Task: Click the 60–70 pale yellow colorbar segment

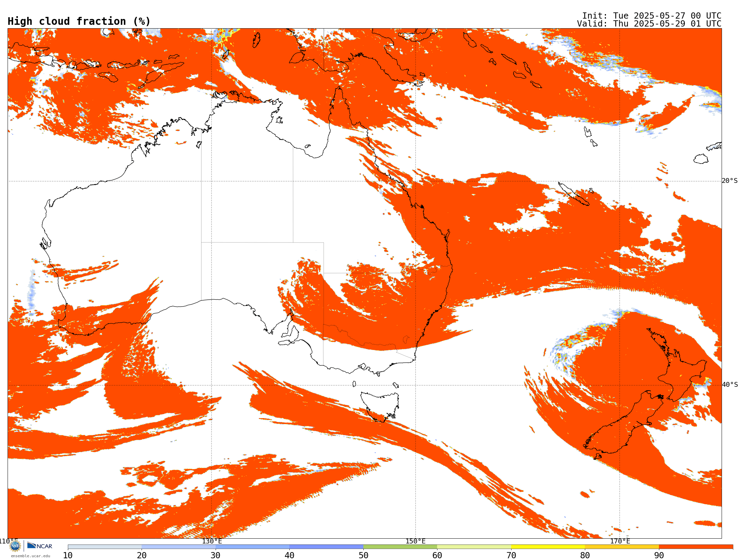Action: 474,547
